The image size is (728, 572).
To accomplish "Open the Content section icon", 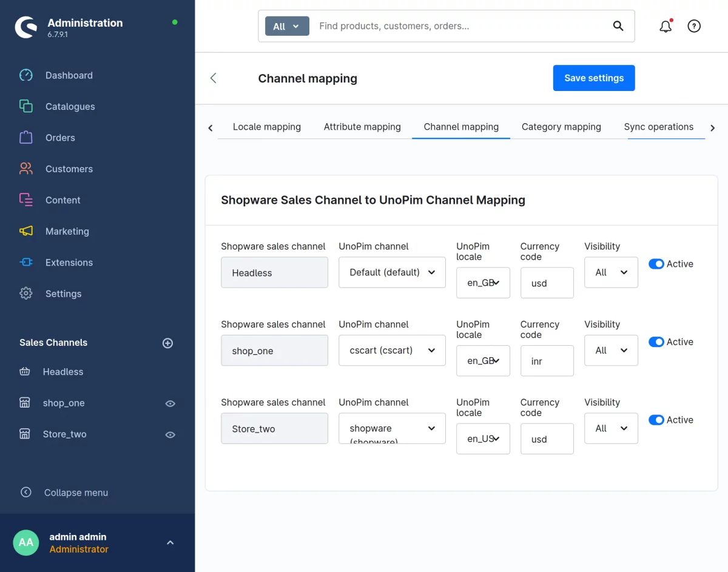I will (x=26, y=200).
